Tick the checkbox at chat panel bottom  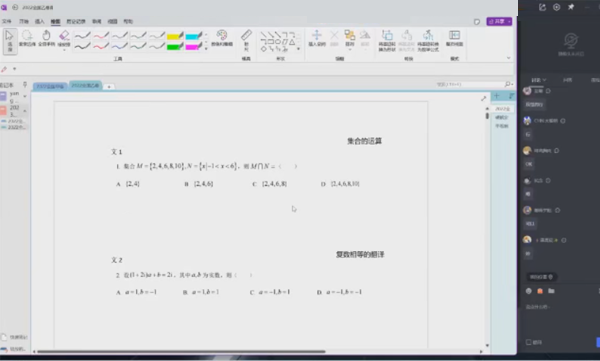(528, 342)
